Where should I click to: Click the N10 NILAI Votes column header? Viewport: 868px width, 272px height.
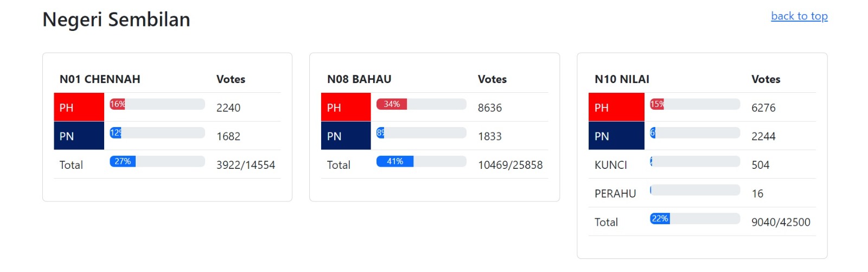click(x=765, y=79)
